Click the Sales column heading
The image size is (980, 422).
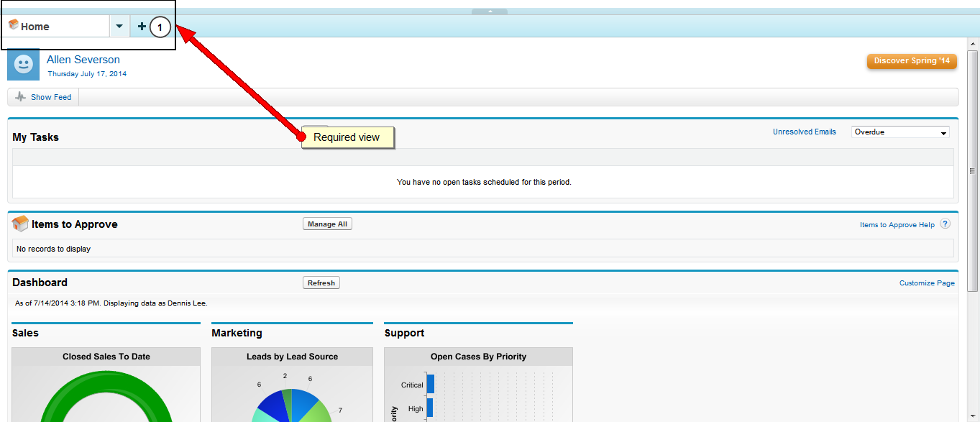[x=25, y=334]
